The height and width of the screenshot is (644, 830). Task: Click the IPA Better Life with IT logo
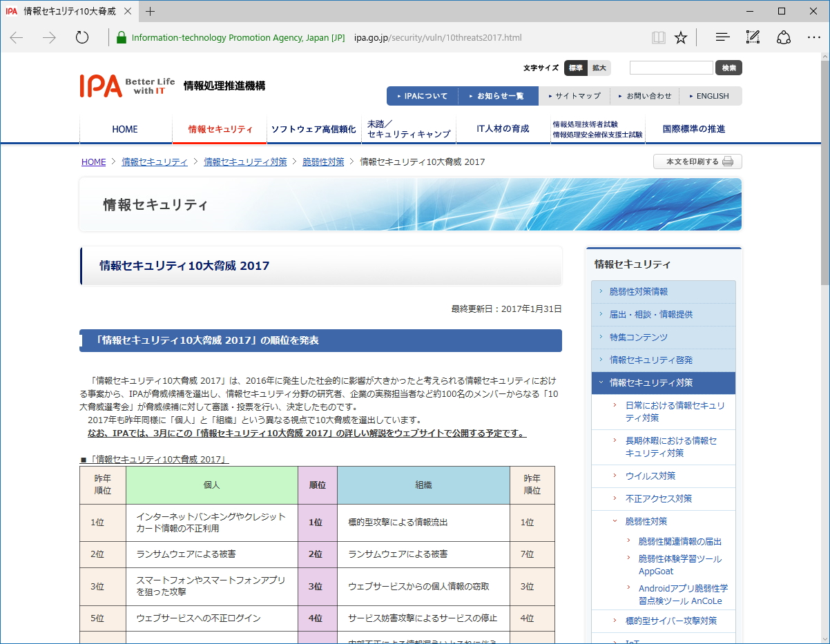127,86
